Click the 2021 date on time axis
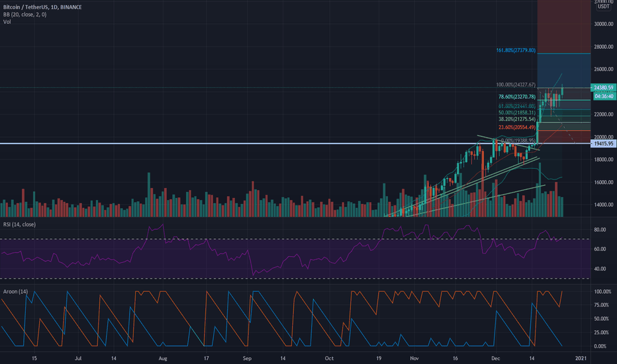The height and width of the screenshot is (364, 617). tap(581, 359)
